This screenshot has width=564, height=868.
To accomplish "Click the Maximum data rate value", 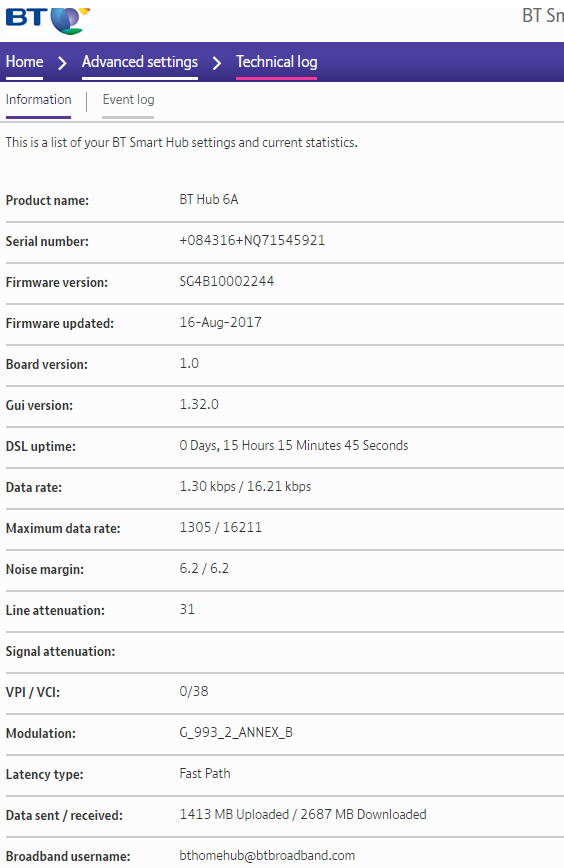I will [220, 527].
